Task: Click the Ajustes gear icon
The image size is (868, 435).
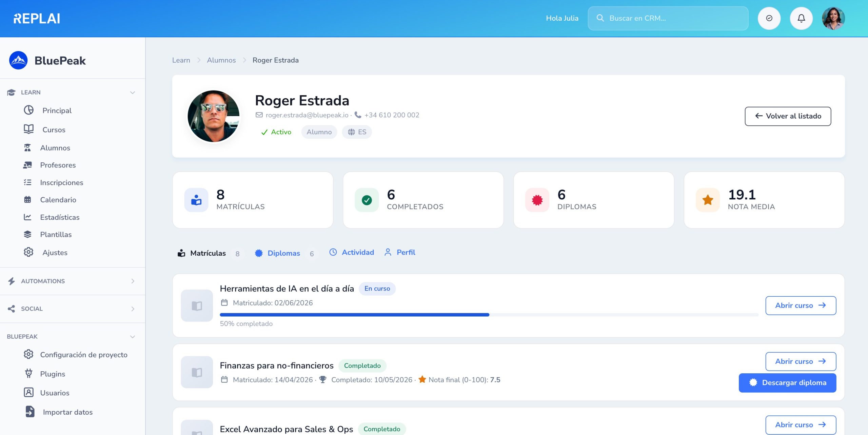Action: 28,252
